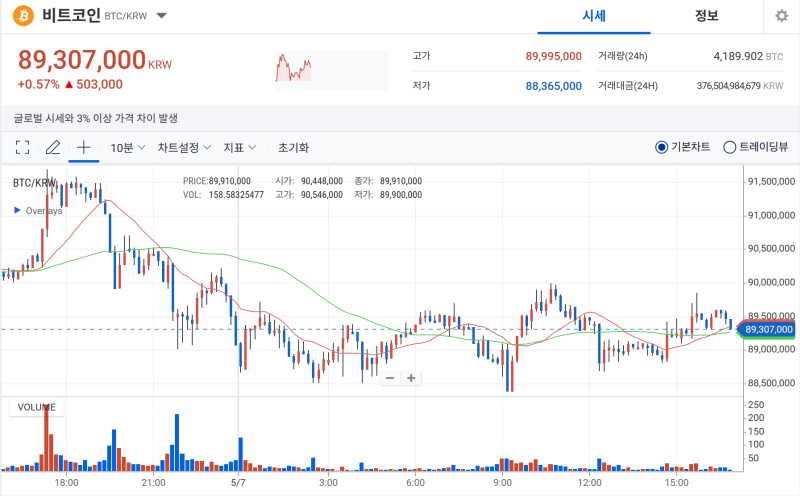
Task: Open the BTC/KRW market selector dropdown
Action: click(162, 16)
